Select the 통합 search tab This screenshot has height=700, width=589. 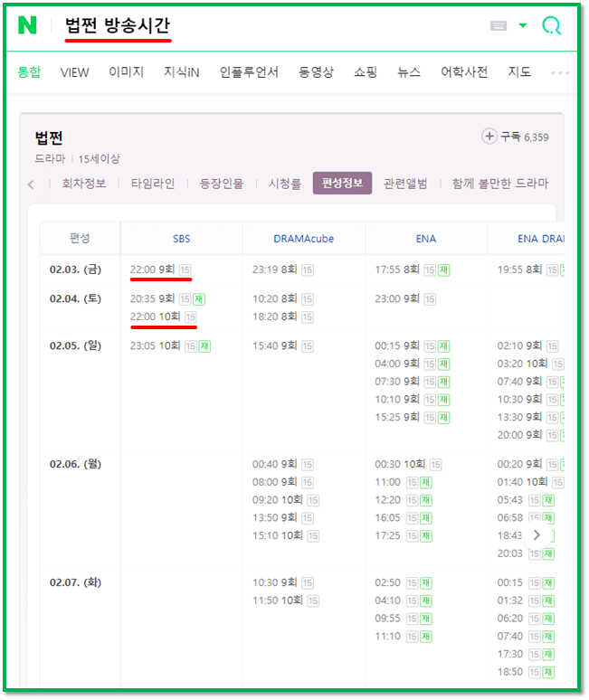point(29,71)
